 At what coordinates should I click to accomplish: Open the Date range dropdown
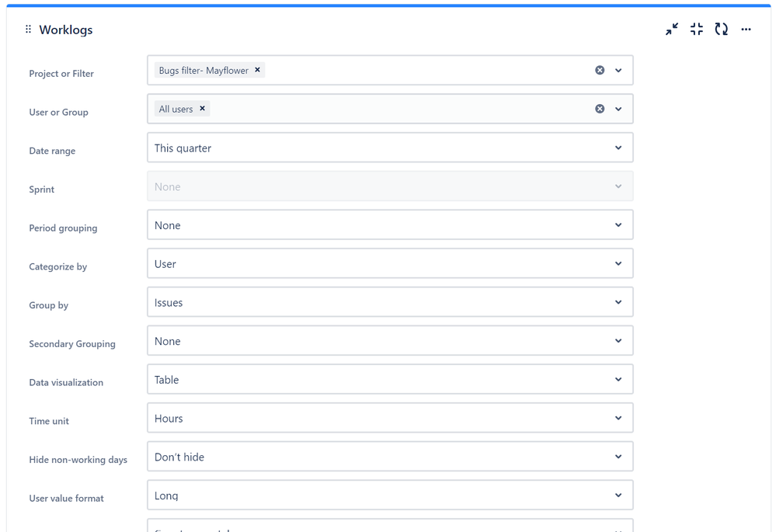click(x=389, y=148)
